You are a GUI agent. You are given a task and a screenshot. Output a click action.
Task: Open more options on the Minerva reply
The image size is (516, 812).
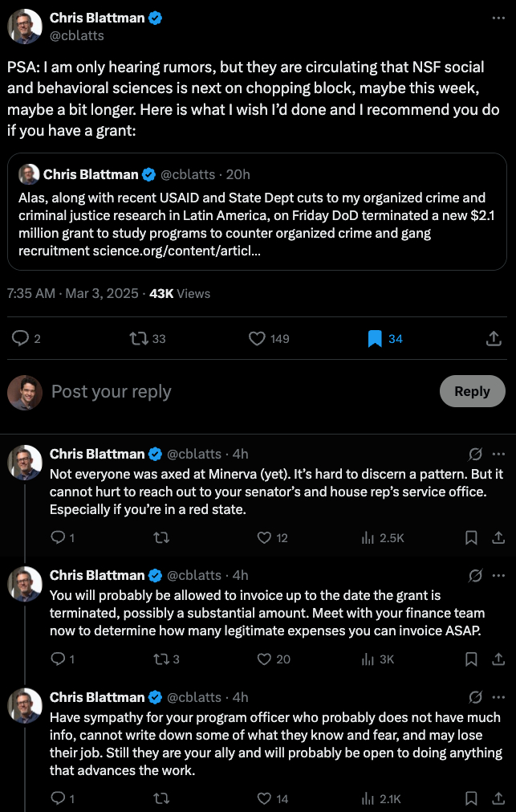(498, 454)
